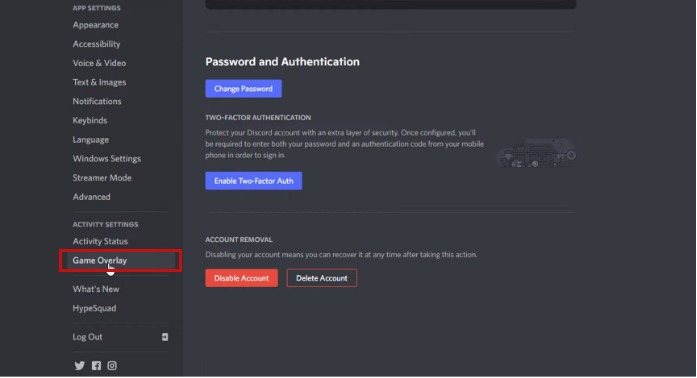The image size is (697, 378).
Task: Open Discord's Twitter page icon
Action: click(80, 366)
